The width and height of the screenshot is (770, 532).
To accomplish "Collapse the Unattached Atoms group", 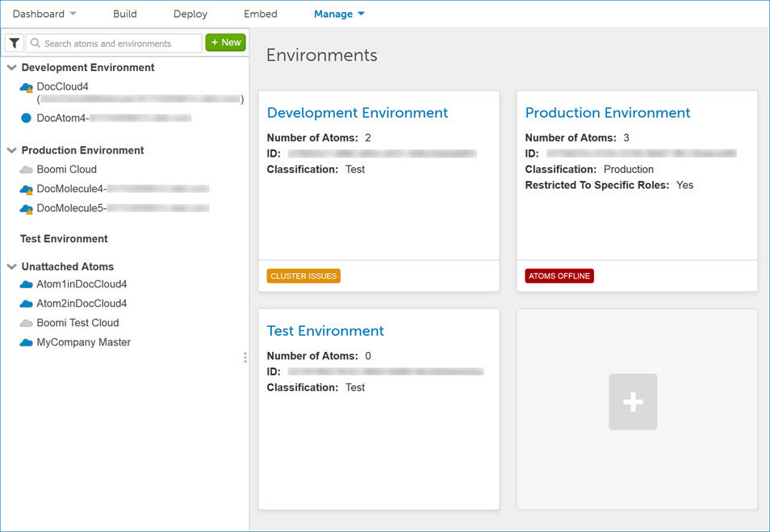I will 11,266.
